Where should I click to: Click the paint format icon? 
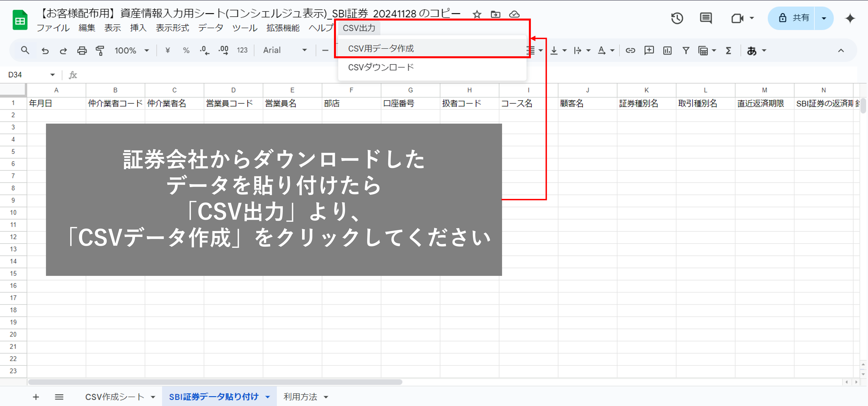click(x=100, y=51)
